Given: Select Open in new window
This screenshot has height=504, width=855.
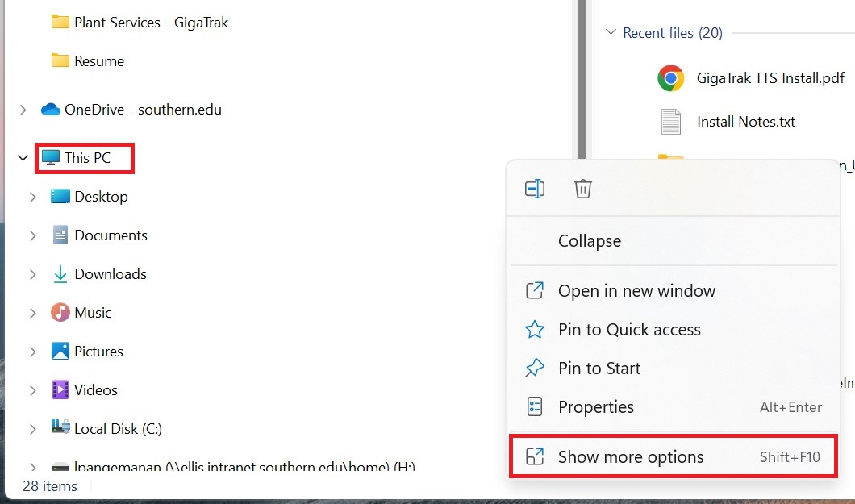Looking at the screenshot, I should [x=636, y=291].
